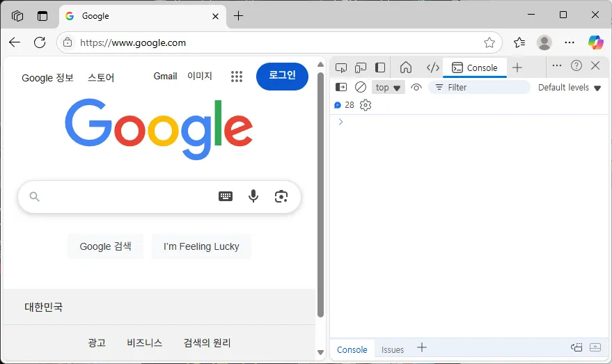Click the console prompt line

click(469, 122)
